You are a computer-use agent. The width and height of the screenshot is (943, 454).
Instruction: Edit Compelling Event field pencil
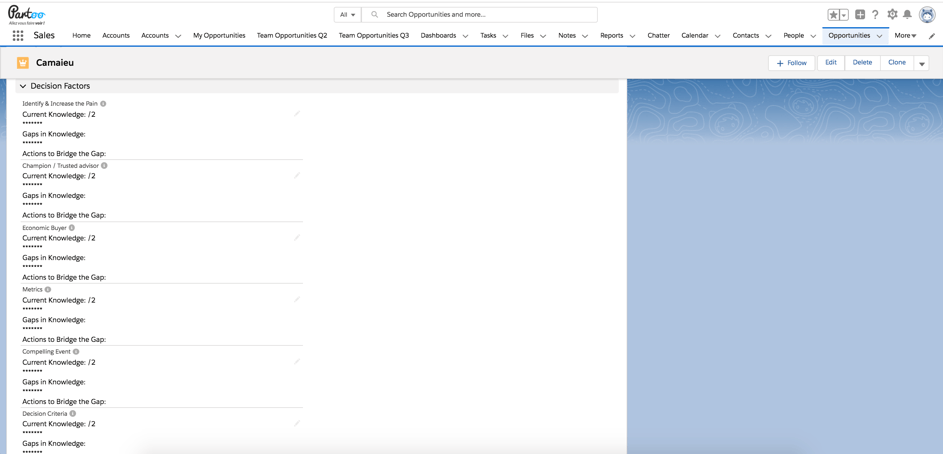[296, 362]
